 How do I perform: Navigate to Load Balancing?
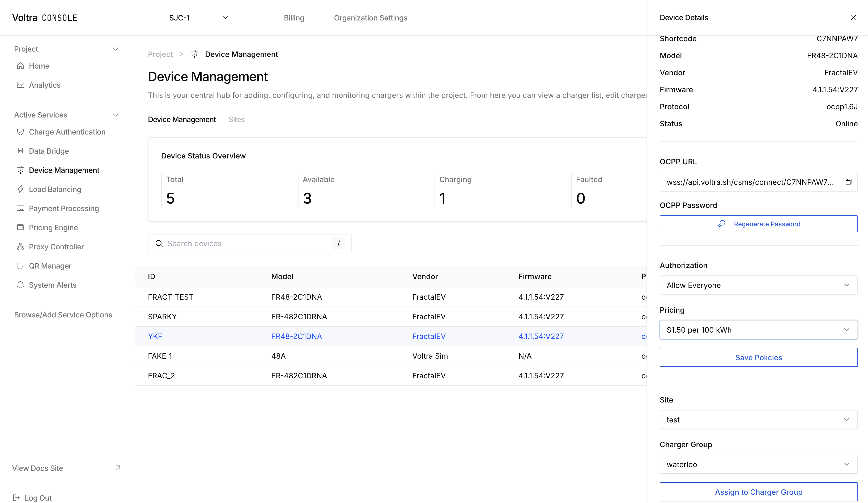[x=54, y=189]
